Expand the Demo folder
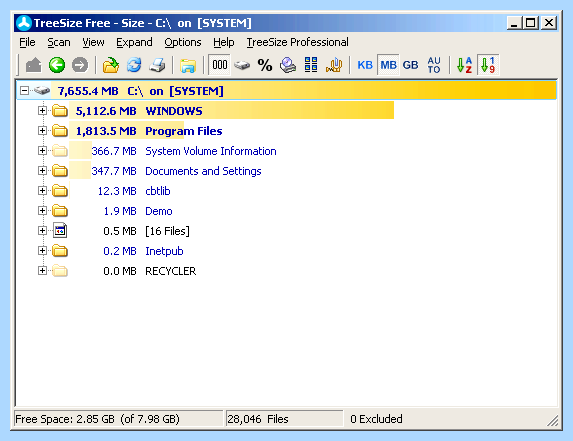The image size is (573, 441). (42, 210)
